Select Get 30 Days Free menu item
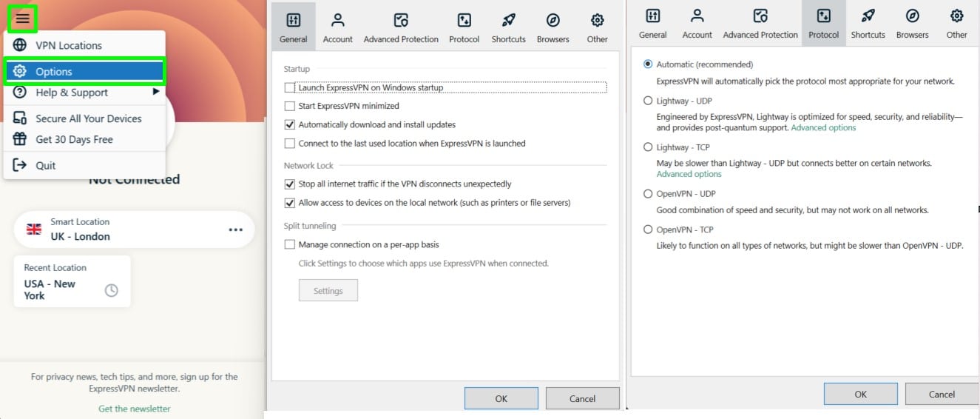The height and width of the screenshot is (419, 980). (x=84, y=139)
